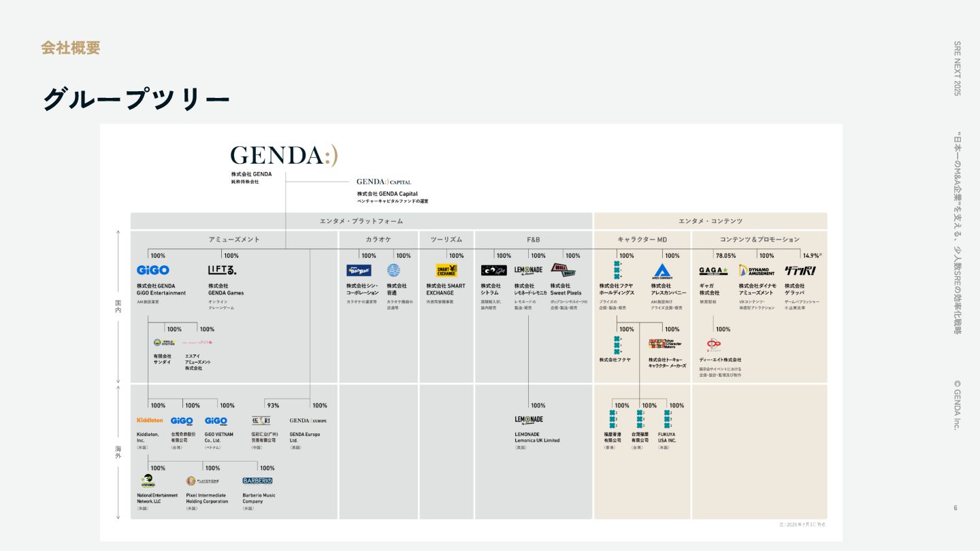Screen dimensions: 980x551
Task: Select the ギャガ株式会社 company name
Action: [x=710, y=289]
